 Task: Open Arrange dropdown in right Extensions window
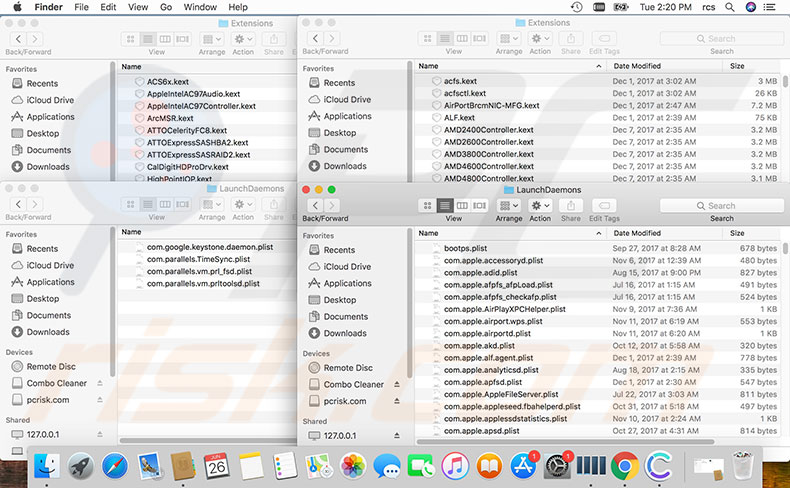pyautogui.click(x=508, y=38)
